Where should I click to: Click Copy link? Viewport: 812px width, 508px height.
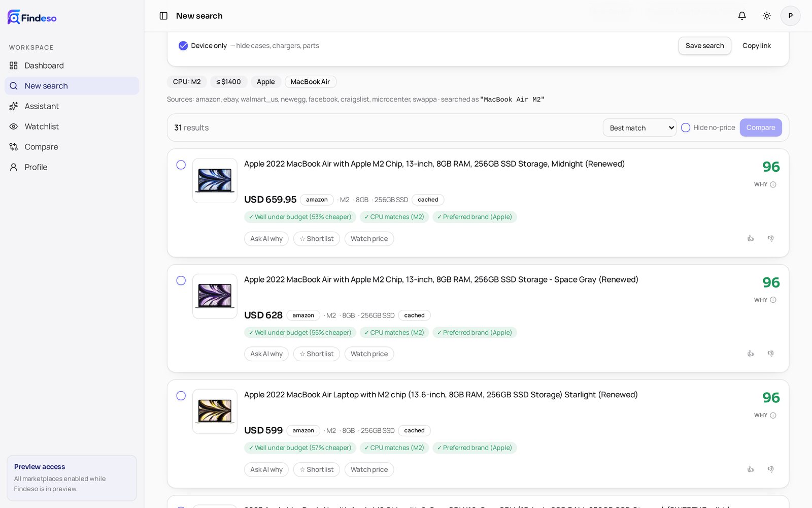[x=756, y=46]
